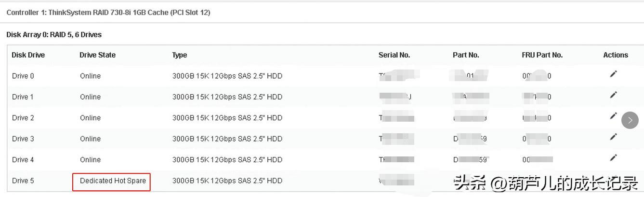Viewport: 644px width, 197px height.
Task: Select the Type column header
Action: click(x=180, y=55)
